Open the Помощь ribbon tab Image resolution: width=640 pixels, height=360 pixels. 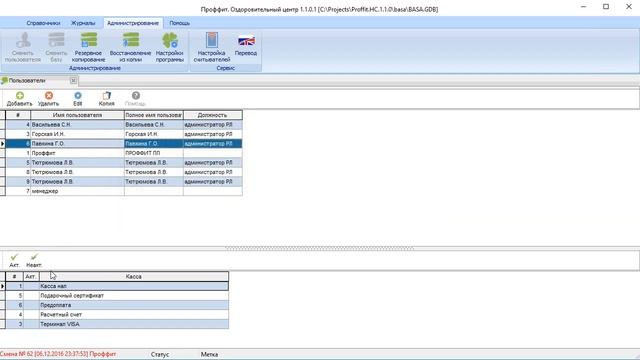click(180, 23)
